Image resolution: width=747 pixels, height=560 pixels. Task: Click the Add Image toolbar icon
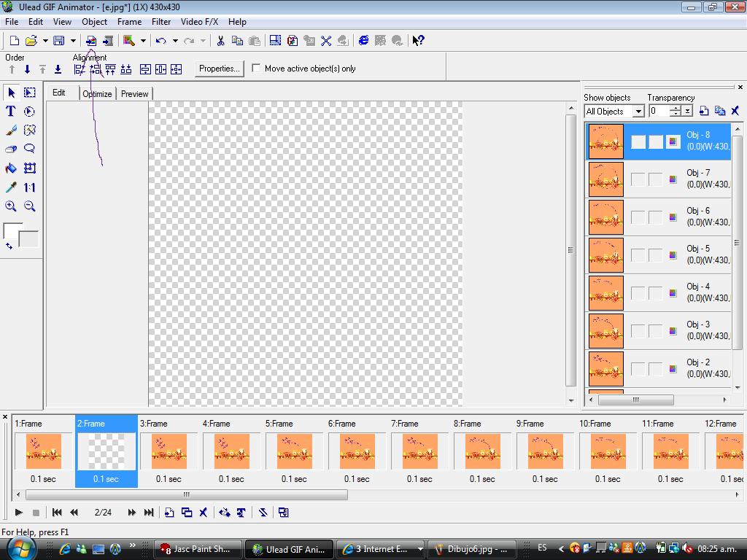tap(91, 41)
